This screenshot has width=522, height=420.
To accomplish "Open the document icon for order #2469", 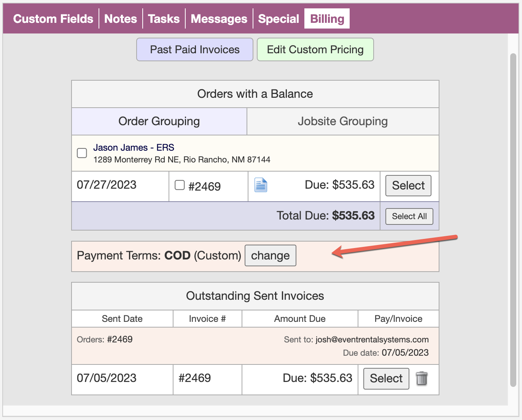I will (261, 185).
